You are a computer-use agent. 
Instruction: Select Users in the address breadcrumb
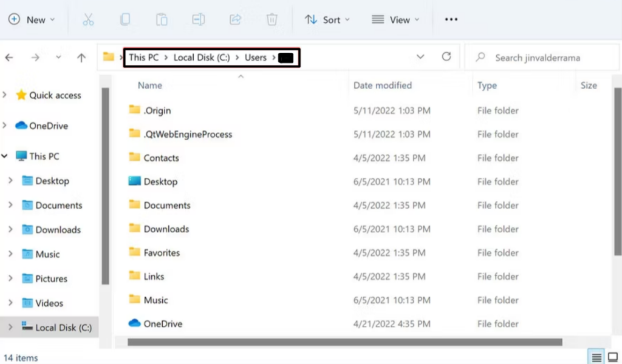(256, 58)
